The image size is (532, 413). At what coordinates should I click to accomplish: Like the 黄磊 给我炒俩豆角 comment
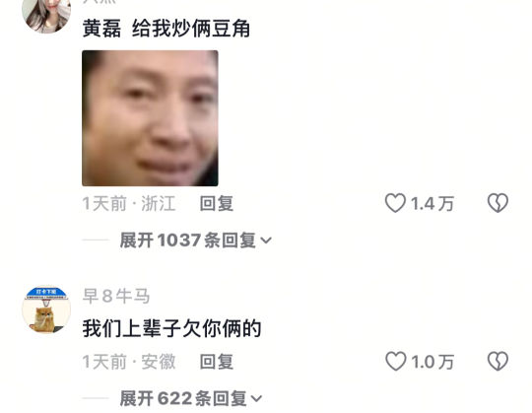(x=395, y=203)
